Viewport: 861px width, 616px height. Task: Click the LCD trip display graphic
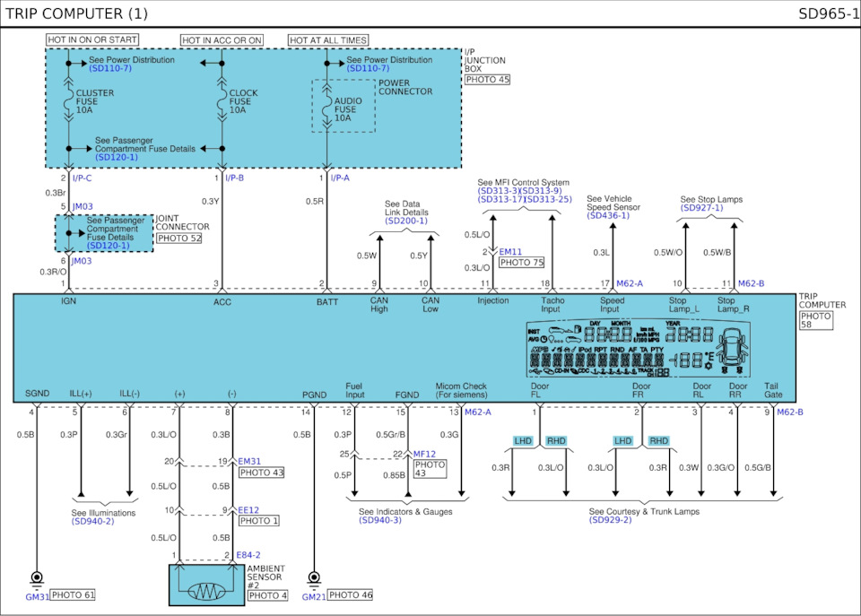coord(638,349)
